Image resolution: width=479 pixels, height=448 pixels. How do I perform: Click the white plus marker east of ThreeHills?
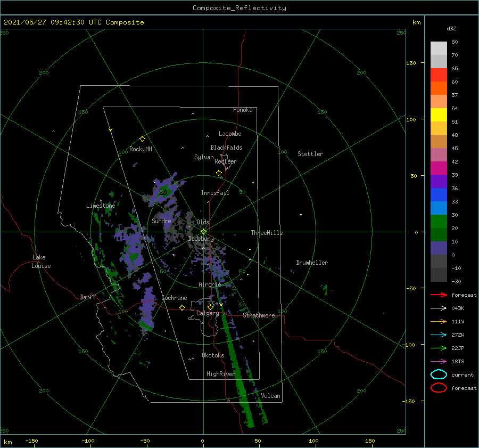(x=301, y=214)
